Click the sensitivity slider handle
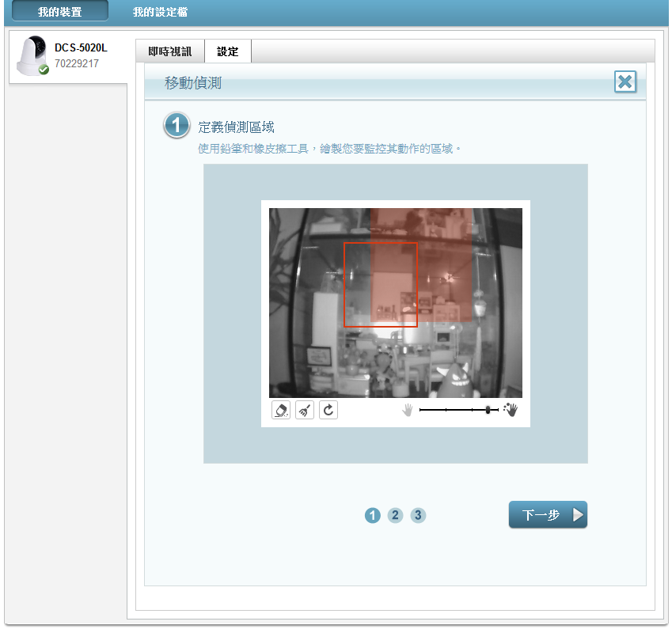Viewport: 672px width, 629px height. 488,410
